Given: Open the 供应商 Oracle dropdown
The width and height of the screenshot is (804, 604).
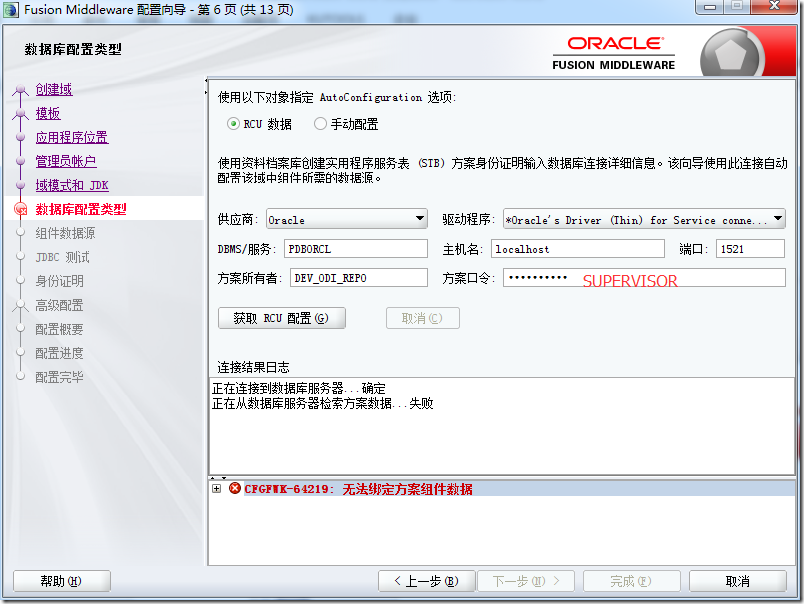Looking at the screenshot, I should tap(347, 219).
